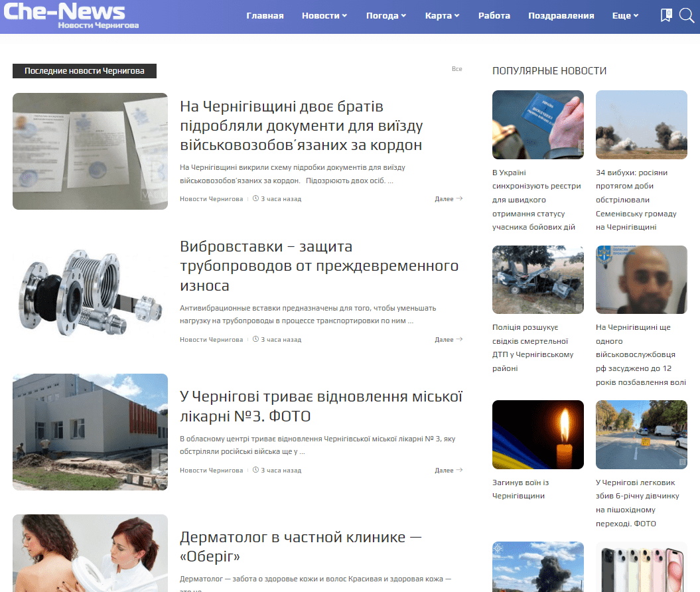
Task: Click Новости Чернигова category under hospital article
Action: [211, 470]
